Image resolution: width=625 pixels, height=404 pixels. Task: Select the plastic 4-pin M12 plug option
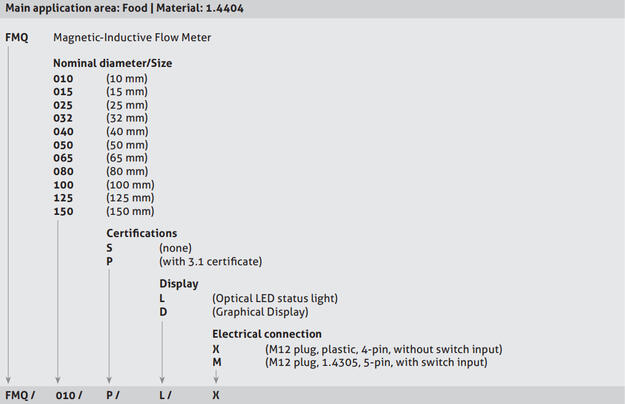coord(383,348)
